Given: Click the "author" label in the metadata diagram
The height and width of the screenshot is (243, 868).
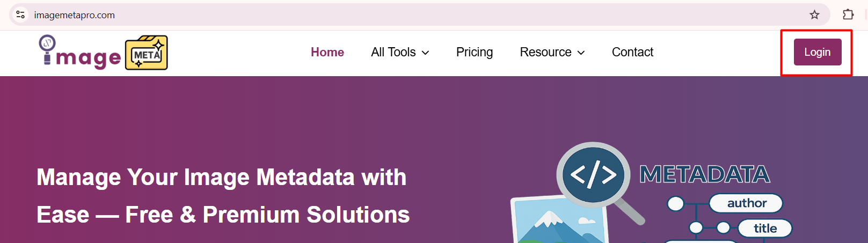Looking at the screenshot, I should 747,203.
